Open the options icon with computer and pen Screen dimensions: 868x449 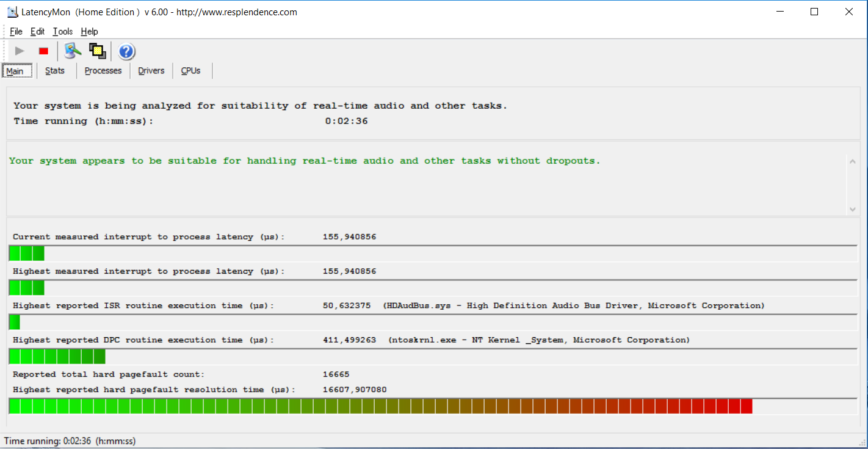tap(73, 51)
